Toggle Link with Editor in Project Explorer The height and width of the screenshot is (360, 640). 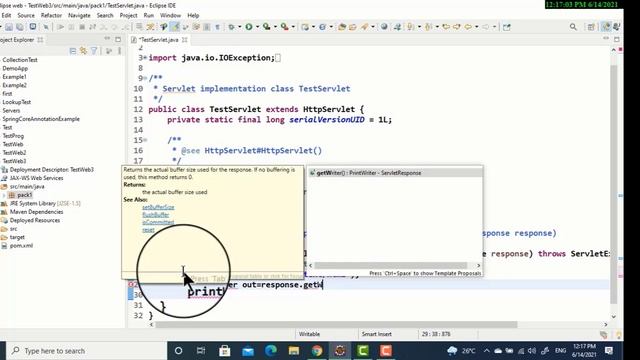pyautogui.click(x=83, y=51)
